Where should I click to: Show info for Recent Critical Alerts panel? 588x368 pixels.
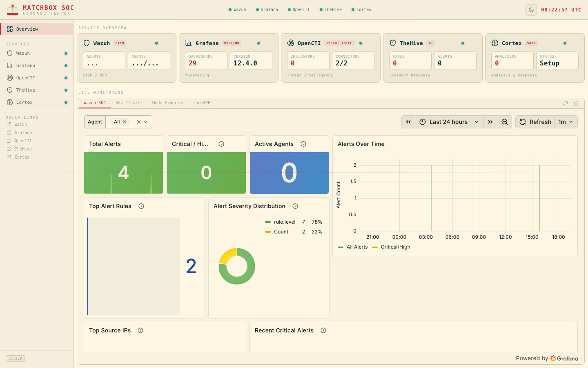[x=323, y=330]
